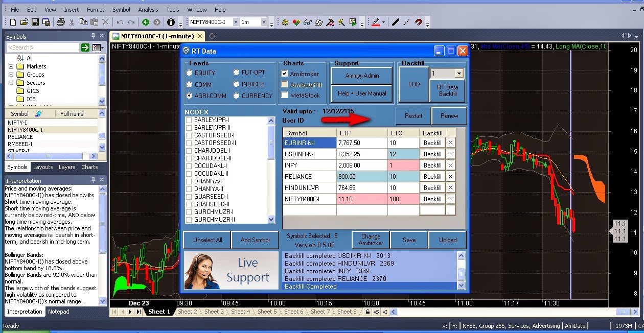This screenshot has width=644, height=333.
Task: Open the Symbol menu
Action: tap(121, 10)
